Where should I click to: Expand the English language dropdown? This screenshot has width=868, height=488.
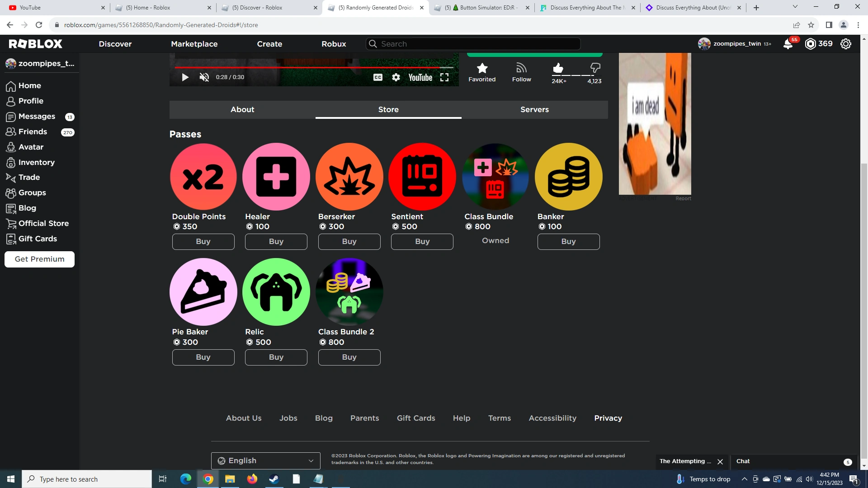point(265,461)
